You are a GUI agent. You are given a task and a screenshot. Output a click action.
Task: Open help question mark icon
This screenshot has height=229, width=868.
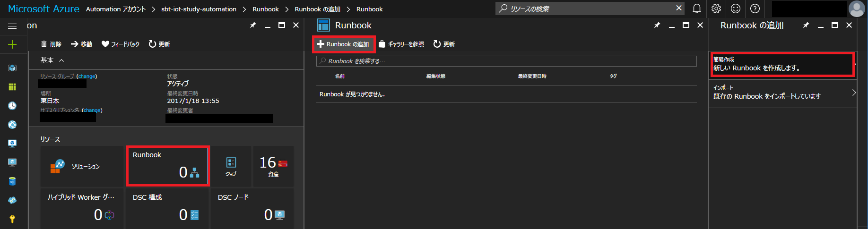[x=755, y=8]
